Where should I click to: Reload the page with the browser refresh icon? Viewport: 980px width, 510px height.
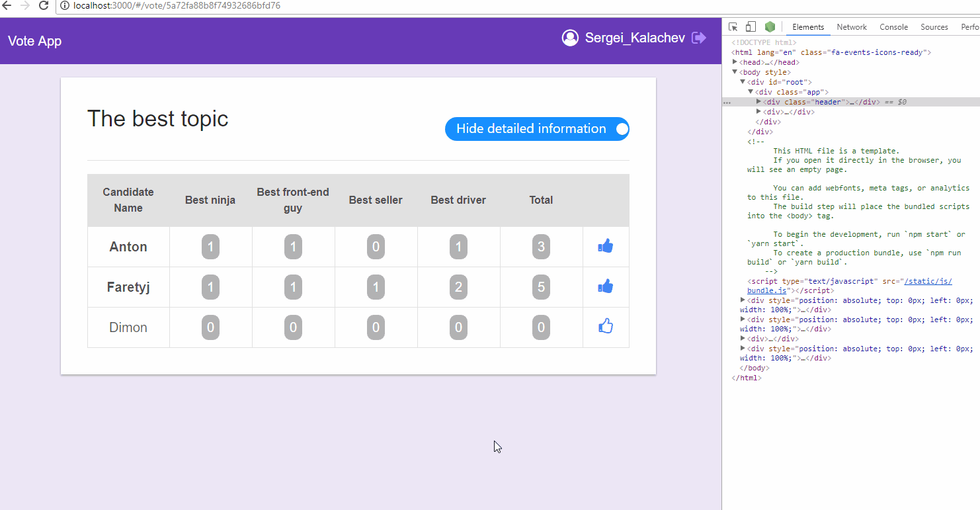(44, 6)
